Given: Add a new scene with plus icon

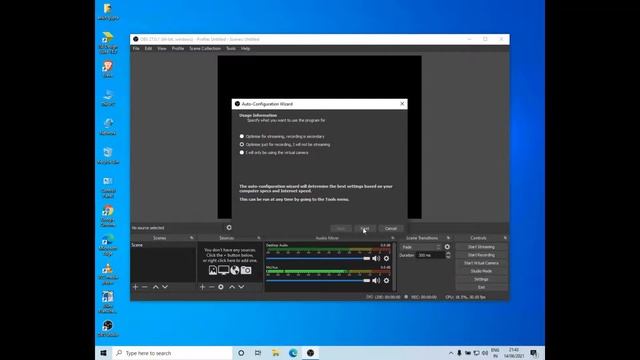Looking at the screenshot, I should (x=136, y=287).
